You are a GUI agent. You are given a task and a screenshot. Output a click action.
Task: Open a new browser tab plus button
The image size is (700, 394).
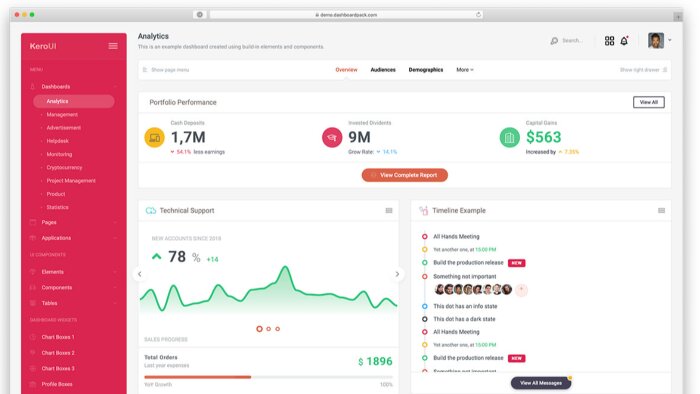(678, 17)
